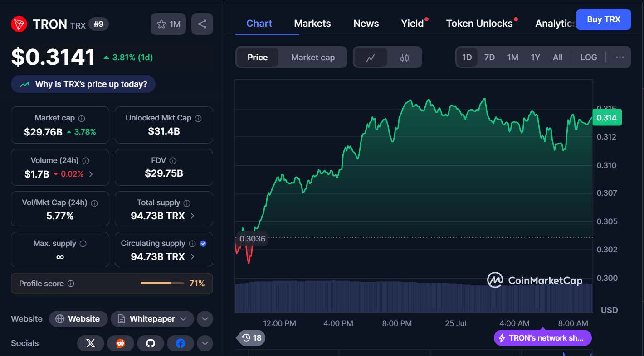644x356 pixels.
Task: Open TRON's GitHub social link
Action: (x=151, y=343)
